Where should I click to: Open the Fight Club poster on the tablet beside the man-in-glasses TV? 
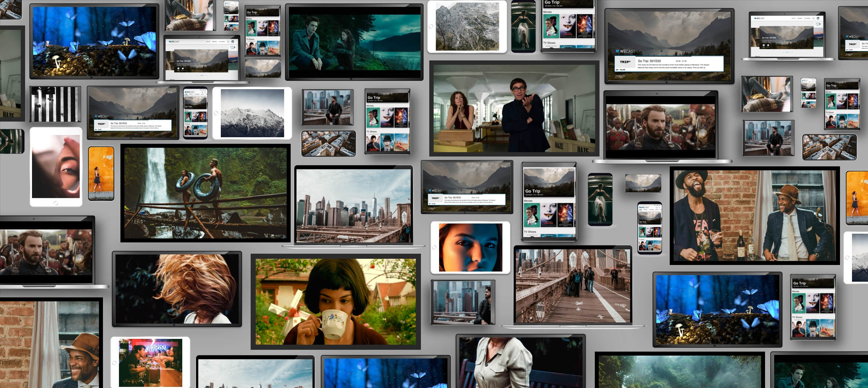(x=373, y=117)
